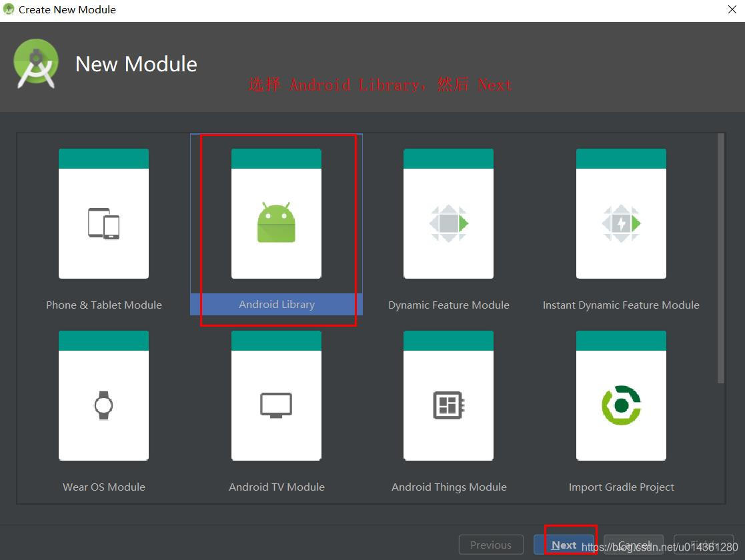Choose the Instant Dynamic Feature Module icon
This screenshot has width=745, height=560.
click(x=621, y=223)
